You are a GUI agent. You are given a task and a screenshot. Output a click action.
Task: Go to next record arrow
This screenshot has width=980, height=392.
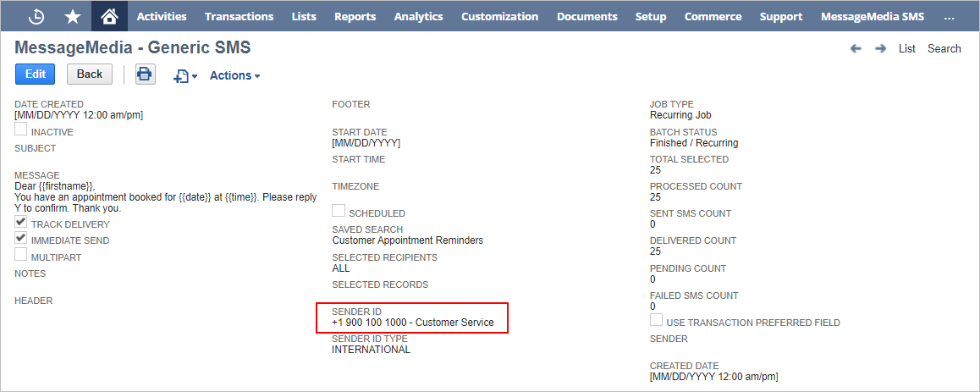click(881, 49)
